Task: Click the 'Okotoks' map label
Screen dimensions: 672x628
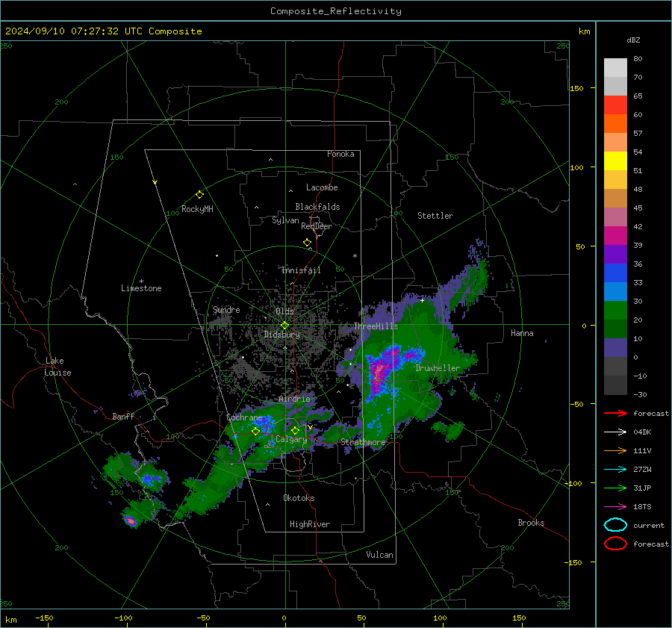Action: point(299,498)
